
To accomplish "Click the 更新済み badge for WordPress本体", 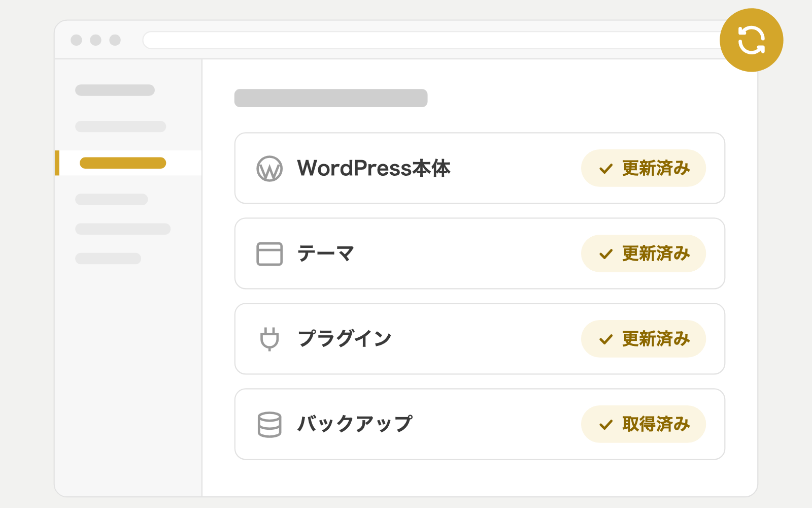I will (x=644, y=168).
